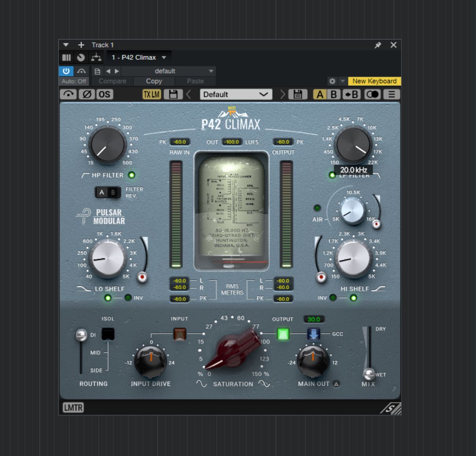Click the plugin bypass arc icon
This screenshot has height=456, width=476.
tap(69, 95)
